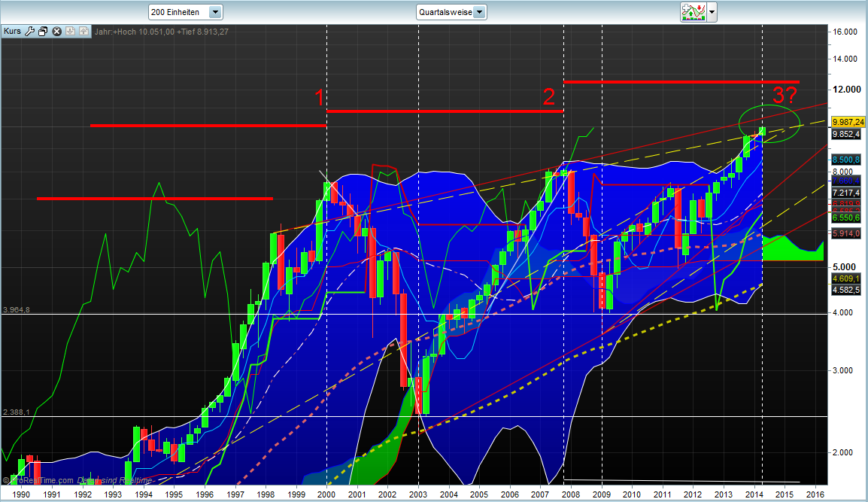Viewport: 868px width, 502px height.
Task: Click the ProRealTime.com watermark link
Action: click(x=45, y=479)
